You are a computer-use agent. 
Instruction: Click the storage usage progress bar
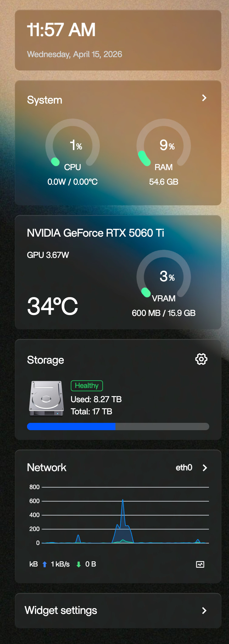pos(118,426)
